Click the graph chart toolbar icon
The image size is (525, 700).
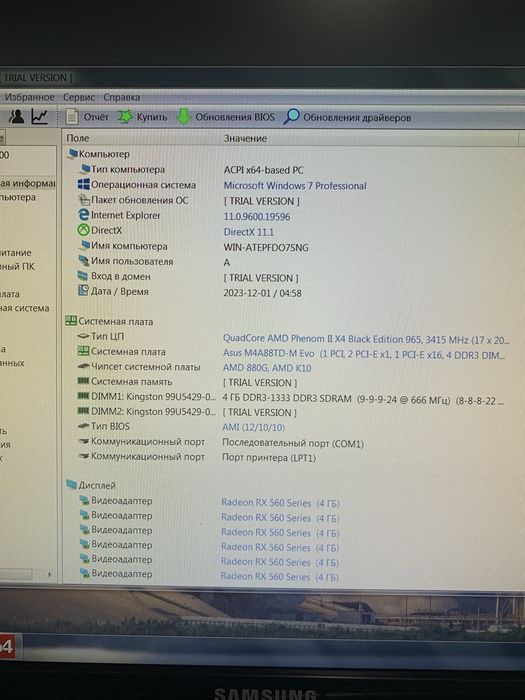40,117
